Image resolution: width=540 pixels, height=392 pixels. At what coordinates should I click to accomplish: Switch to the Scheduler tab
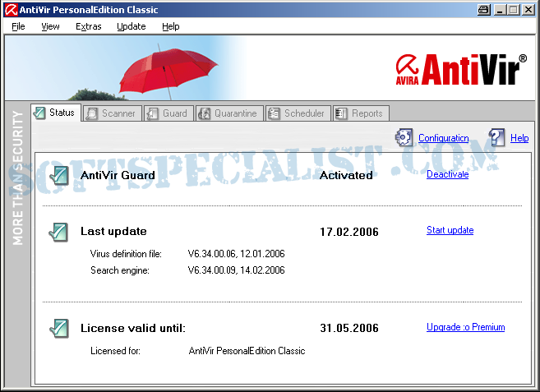tap(298, 113)
